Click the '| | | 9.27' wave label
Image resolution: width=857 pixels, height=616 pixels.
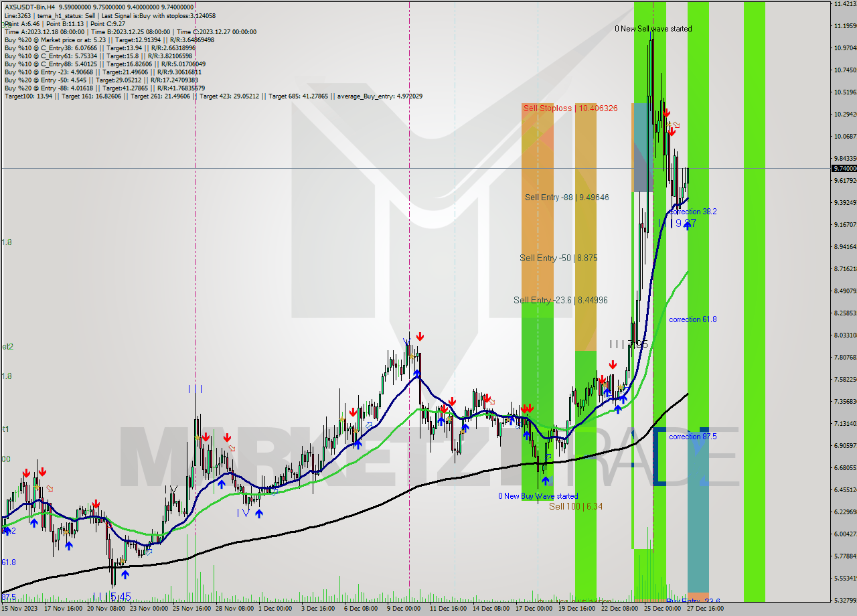(678, 223)
